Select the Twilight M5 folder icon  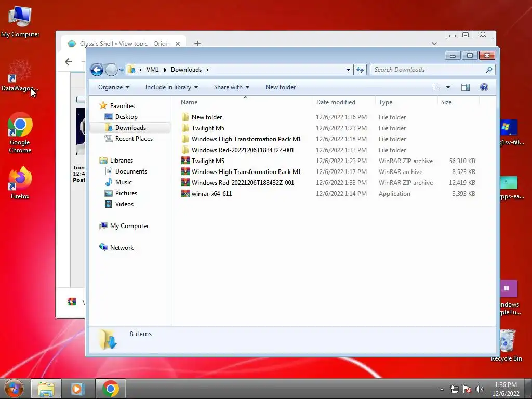click(x=185, y=128)
